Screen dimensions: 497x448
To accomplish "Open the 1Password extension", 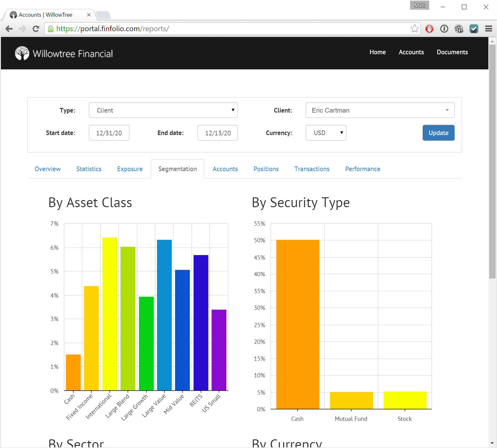I will 444,29.
